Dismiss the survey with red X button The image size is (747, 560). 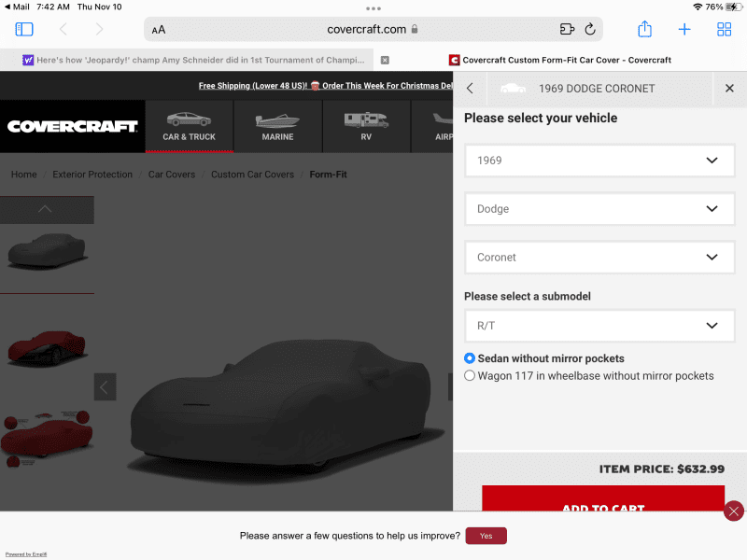click(x=734, y=511)
